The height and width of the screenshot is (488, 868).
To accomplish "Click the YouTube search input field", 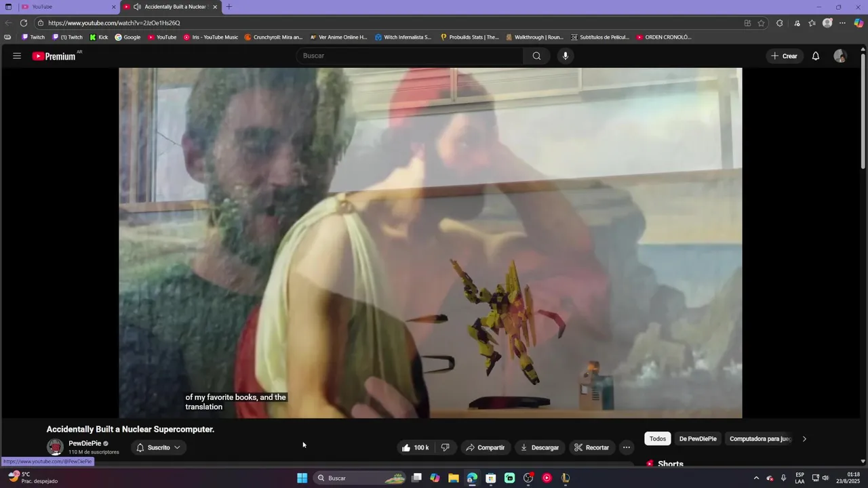I will coord(410,56).
